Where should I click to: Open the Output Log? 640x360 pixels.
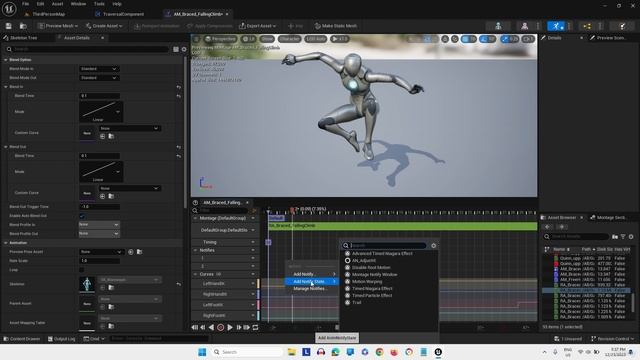62,339
